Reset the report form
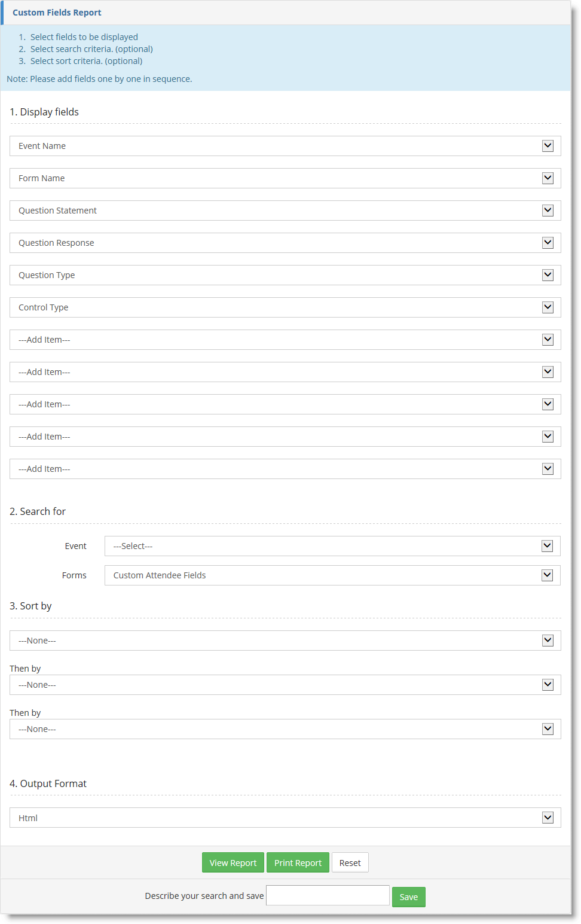Image resolution: width=581 pixels, height=924 pixels. tap(350, 862)
